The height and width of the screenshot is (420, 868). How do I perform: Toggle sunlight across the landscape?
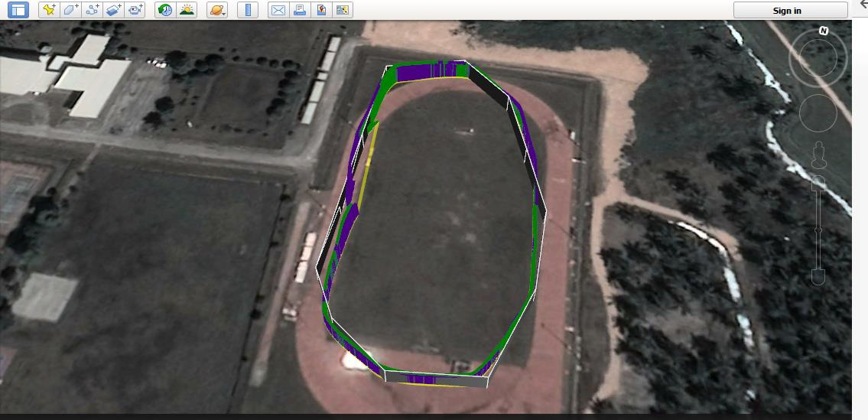click(x=187, y=10)
